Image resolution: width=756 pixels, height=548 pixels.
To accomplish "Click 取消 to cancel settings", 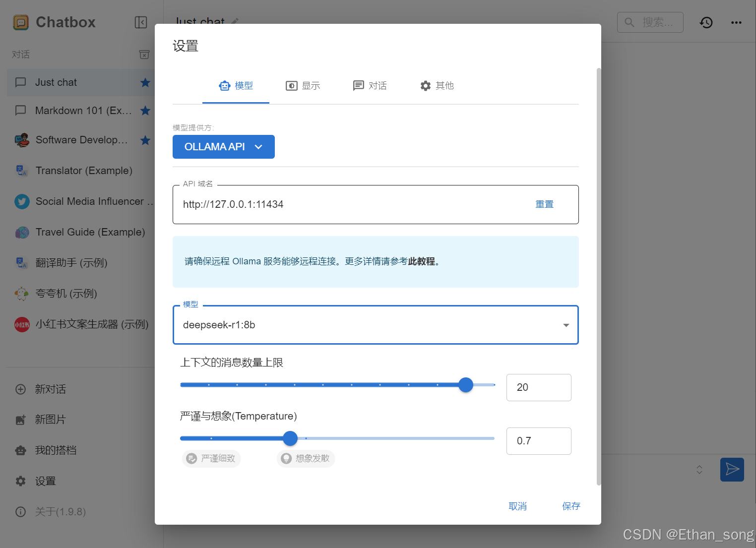I will (x=517, y=506).
